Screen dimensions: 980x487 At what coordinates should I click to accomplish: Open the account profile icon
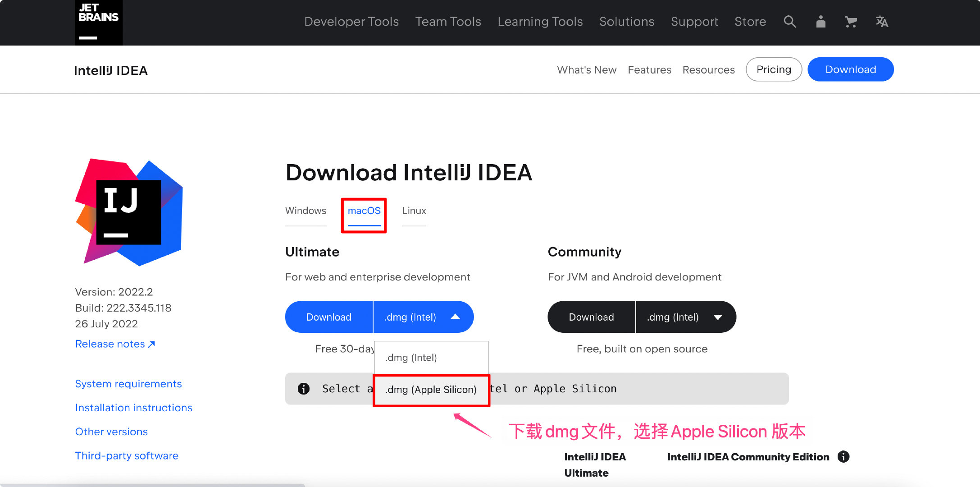point(821,22)
